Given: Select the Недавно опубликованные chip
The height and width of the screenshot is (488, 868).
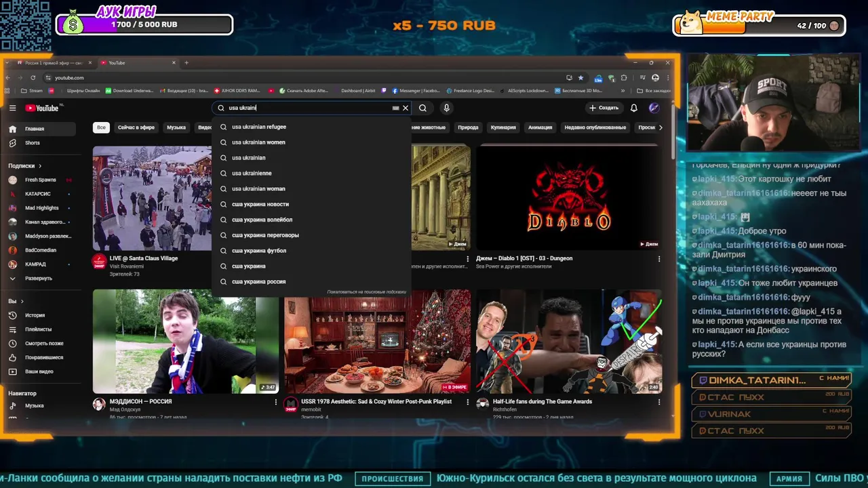Looking at the screenshot, I should coord(595,127).
